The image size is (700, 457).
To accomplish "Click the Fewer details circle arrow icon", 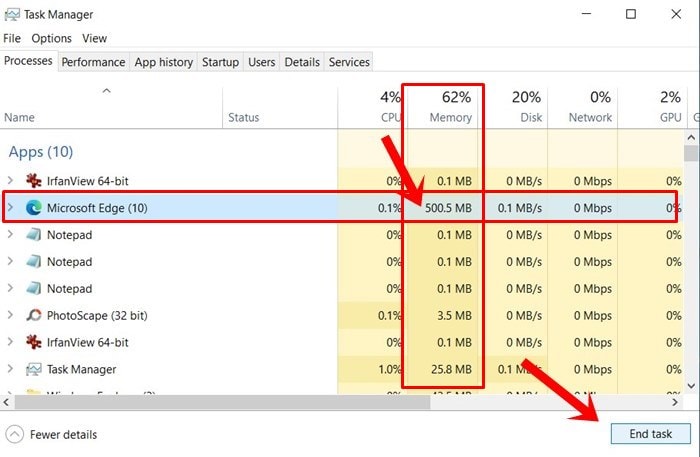I will (15, 434).
